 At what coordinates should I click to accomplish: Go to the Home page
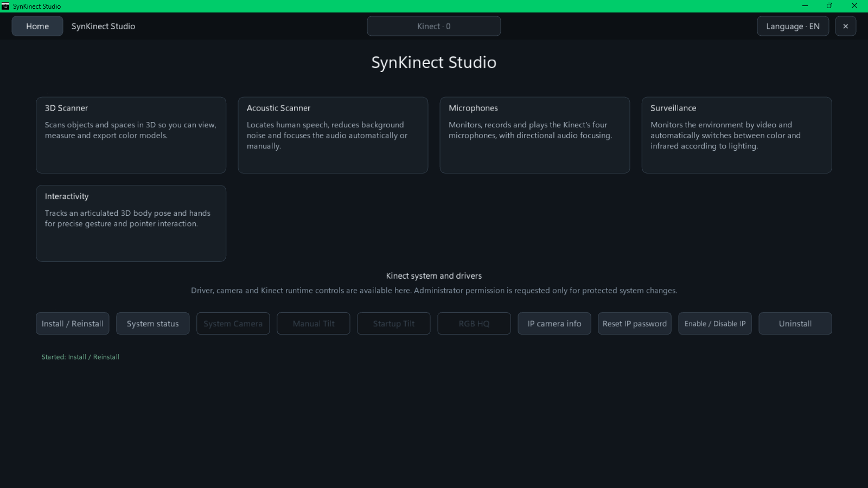pos(37,26)
